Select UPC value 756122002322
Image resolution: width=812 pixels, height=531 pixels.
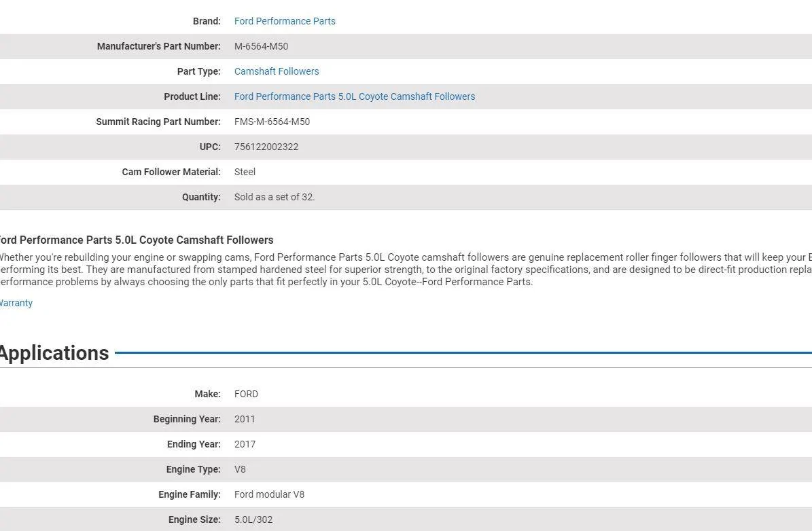266,147
